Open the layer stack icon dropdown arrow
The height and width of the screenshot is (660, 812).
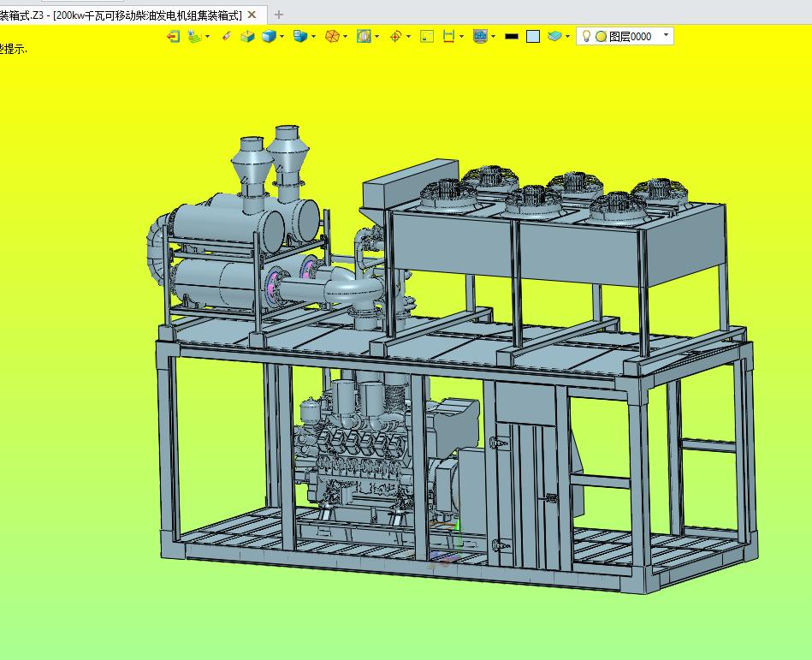click(x=567, y=36)
